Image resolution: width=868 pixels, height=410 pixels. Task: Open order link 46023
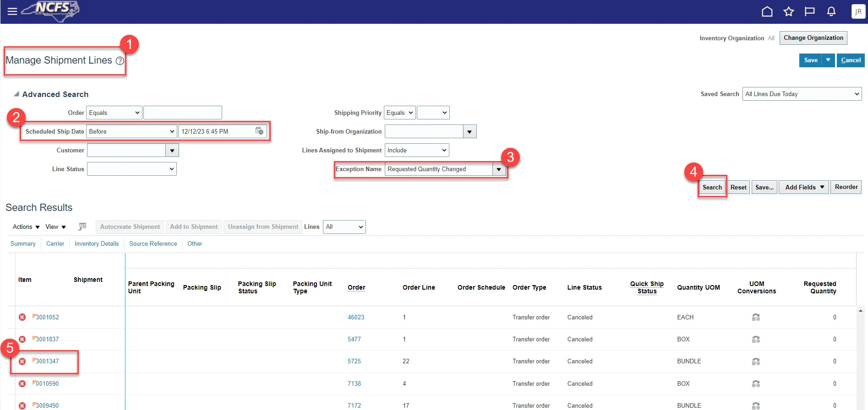click(x=356, y=317)
